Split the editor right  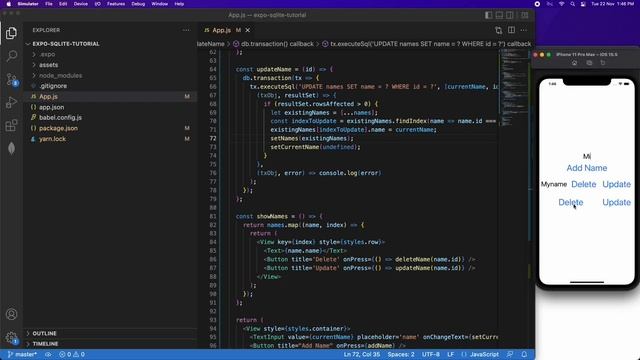511,30
